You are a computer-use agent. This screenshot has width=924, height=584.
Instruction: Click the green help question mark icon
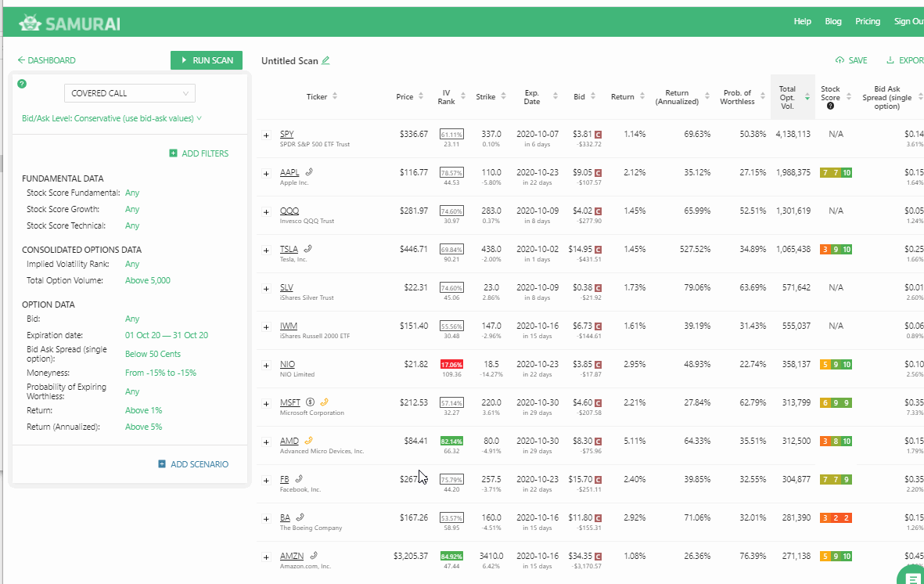(22, 84)
